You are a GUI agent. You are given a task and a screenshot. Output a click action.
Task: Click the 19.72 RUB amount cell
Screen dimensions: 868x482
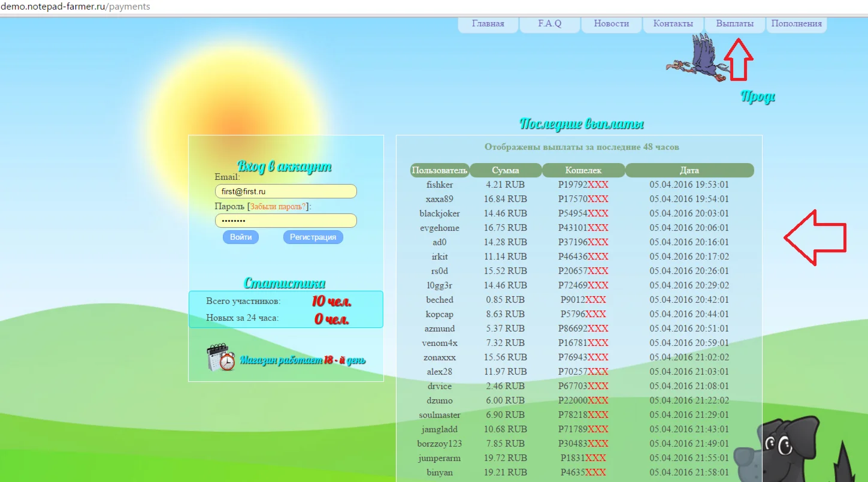(506, 458)
